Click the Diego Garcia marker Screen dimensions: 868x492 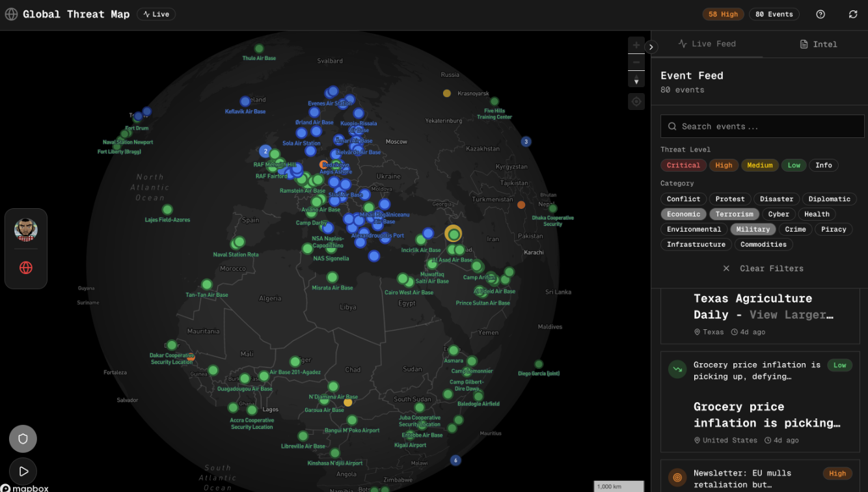tap(539, 364)
